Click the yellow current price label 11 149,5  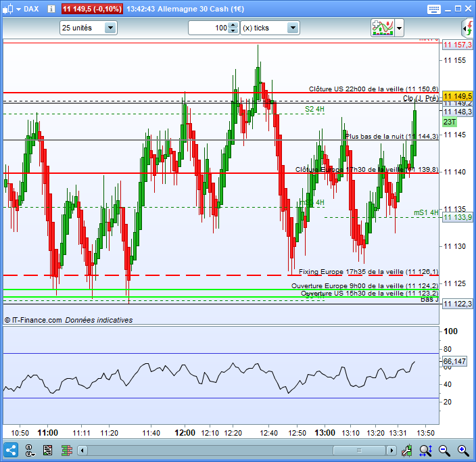[458, 96]
